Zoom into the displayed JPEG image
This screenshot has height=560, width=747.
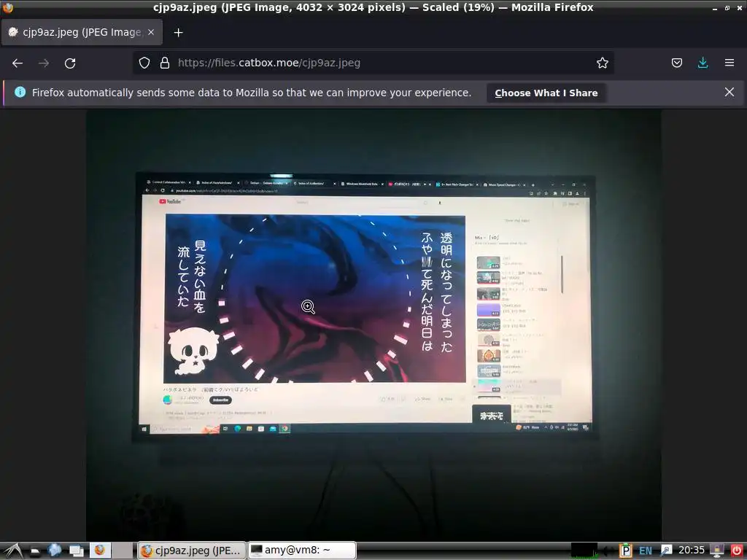pyautogui.click(x=373, y=324)
